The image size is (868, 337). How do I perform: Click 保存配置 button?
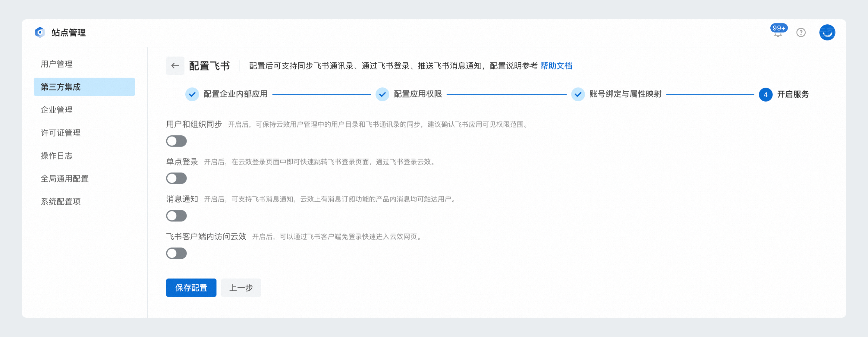191,288
